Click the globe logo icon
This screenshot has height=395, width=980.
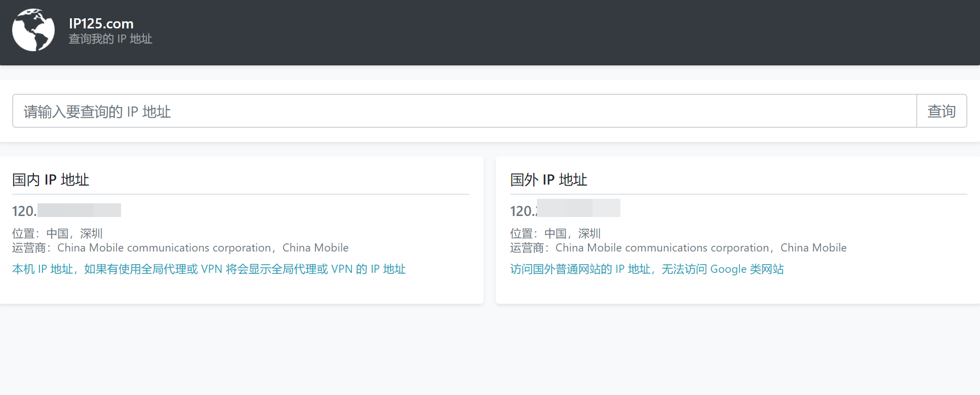tap(33, 30)
